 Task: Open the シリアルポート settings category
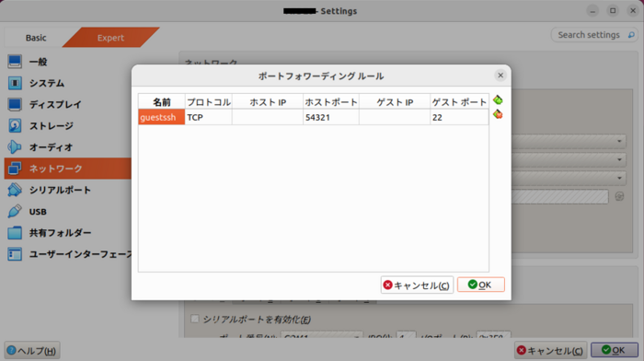click(68, 190)
